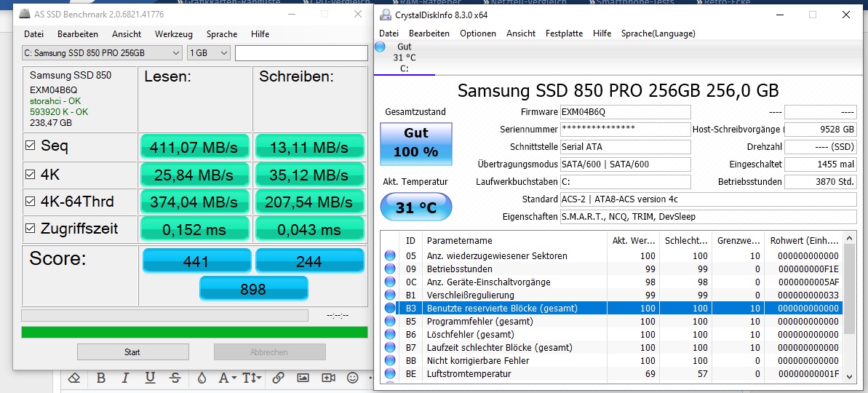Toggle Underline in the editor toolbar
The width and height of the screenshot is (868, 393).
149,378
